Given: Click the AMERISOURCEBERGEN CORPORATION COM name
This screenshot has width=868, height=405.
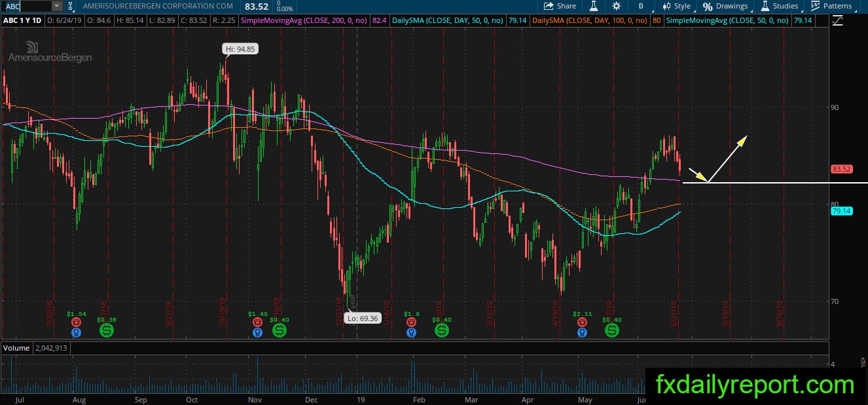Looking at the screenshot, I should pos(158,6).
